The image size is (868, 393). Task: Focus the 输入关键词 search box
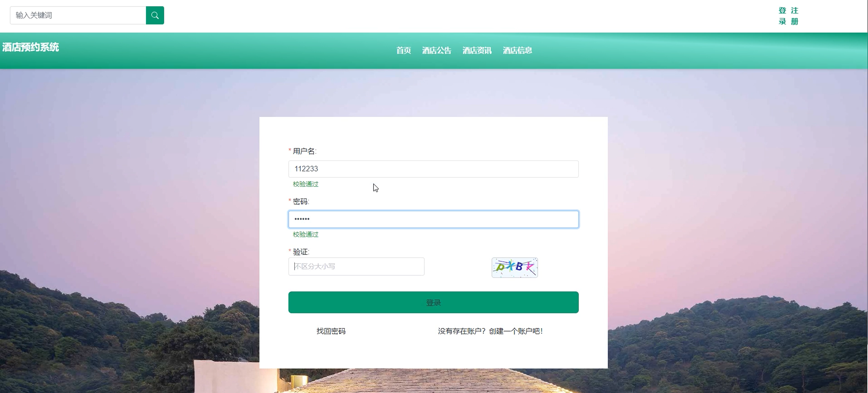click(x=78, y=15)
